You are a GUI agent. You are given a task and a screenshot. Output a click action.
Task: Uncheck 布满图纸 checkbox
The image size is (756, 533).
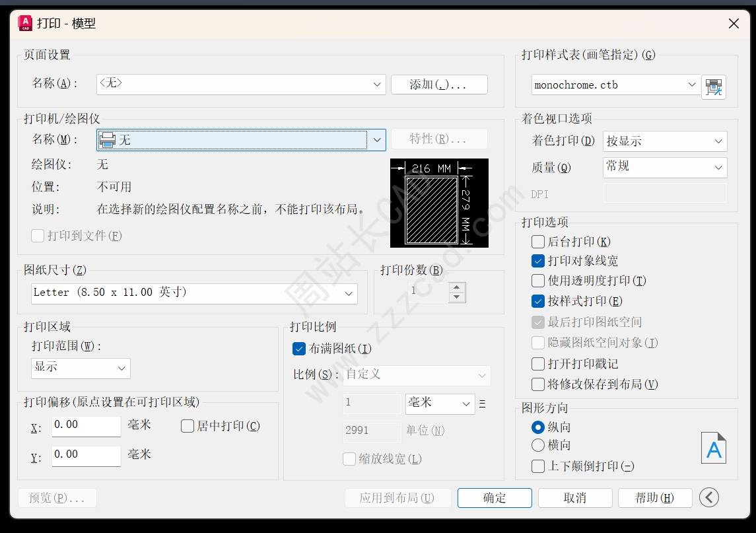click(x=299, y=349)
